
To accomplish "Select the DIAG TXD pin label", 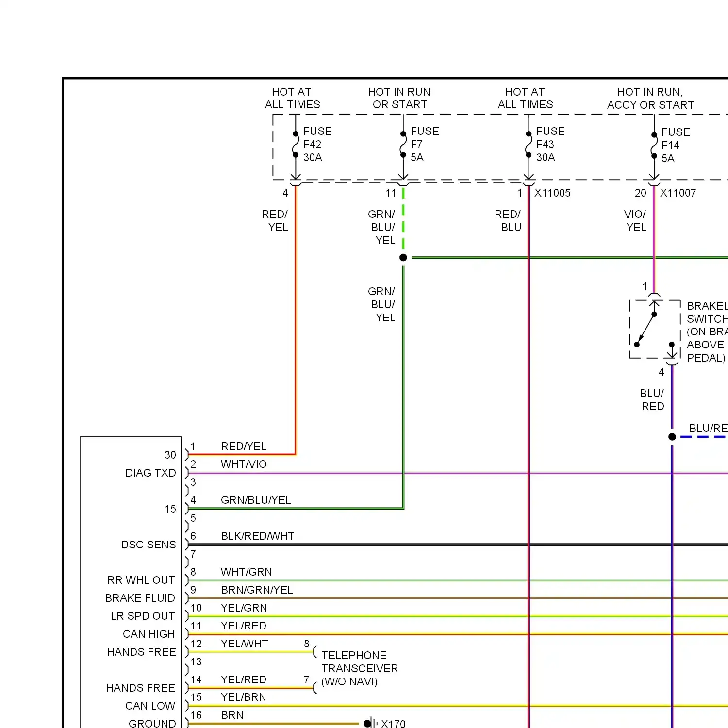I will point(150,473).
